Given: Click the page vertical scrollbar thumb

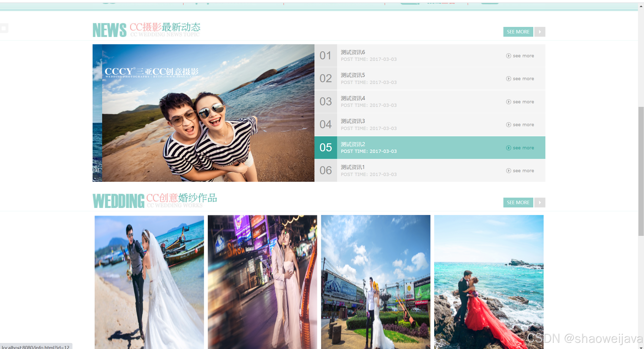Looking at the screenshot, I should (x=641, y=171).
